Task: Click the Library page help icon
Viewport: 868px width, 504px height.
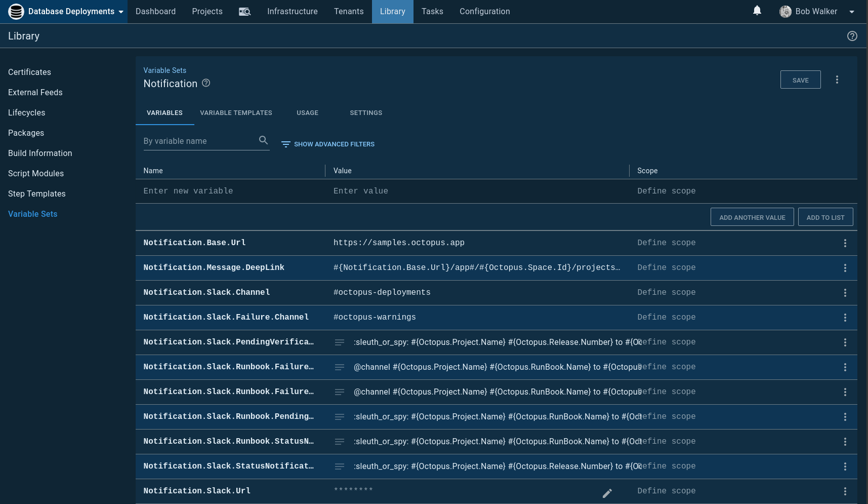Action: tap(852, 36)
